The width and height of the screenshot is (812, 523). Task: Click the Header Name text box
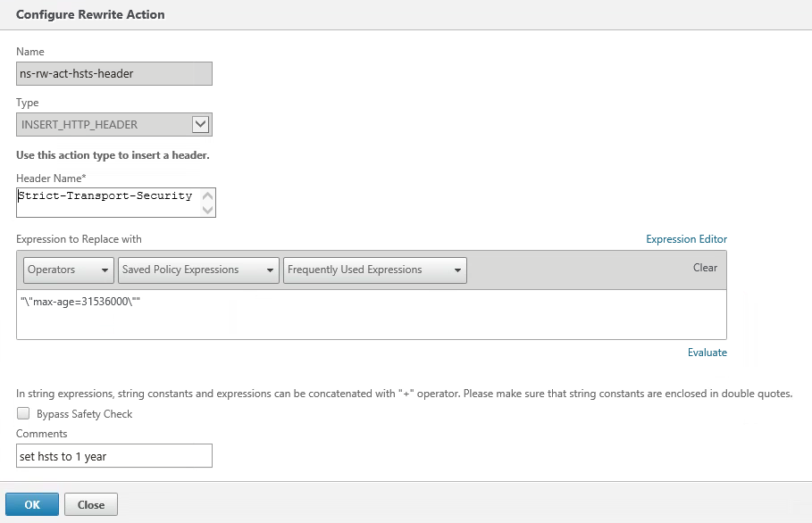(x=115, y=203)
